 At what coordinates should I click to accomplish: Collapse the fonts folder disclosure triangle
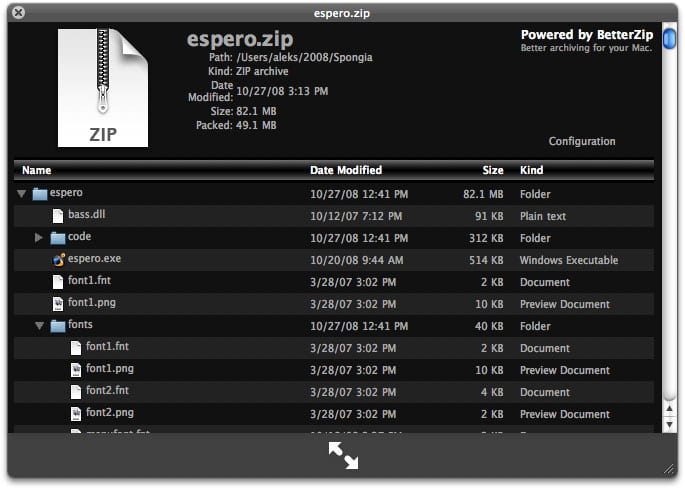[x=39, y=326]
